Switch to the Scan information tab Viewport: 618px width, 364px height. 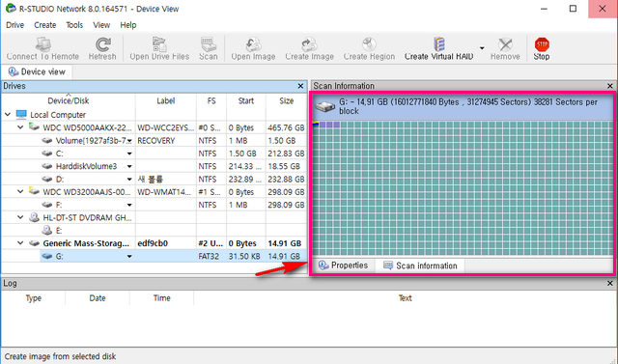click(420, 266)
